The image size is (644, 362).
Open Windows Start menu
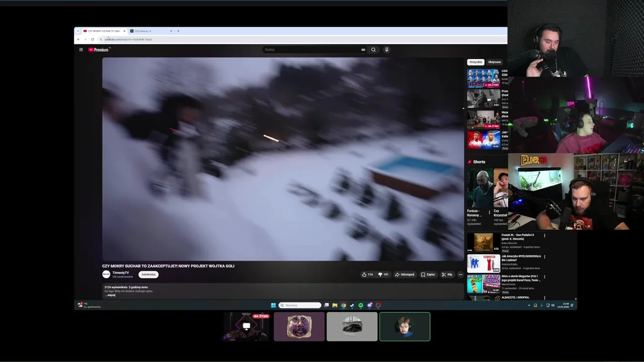273,305
